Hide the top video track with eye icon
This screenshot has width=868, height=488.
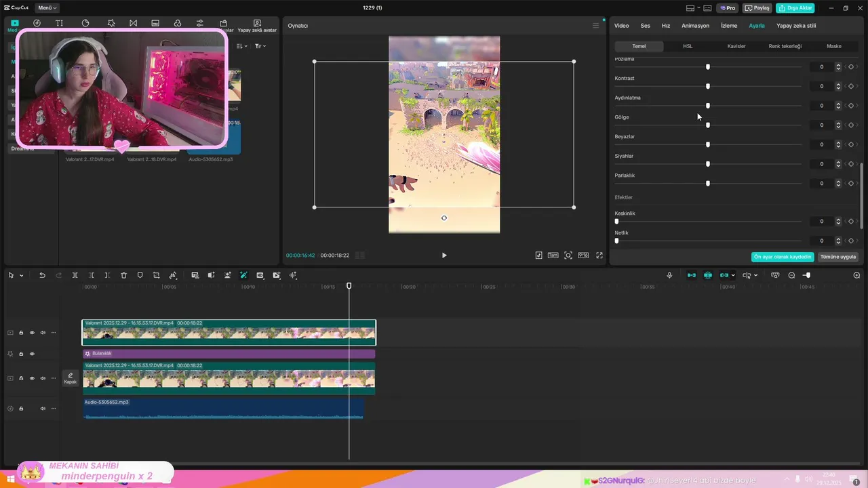coord(32,333)
